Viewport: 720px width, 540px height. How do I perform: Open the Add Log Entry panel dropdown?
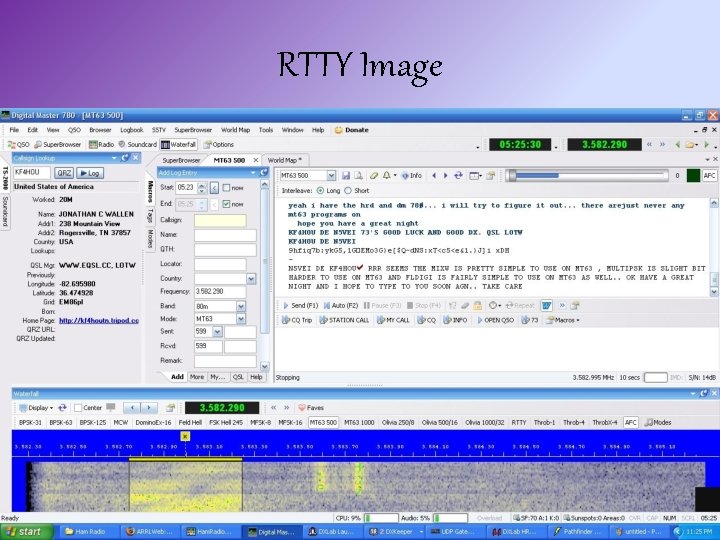coord(253,173)
